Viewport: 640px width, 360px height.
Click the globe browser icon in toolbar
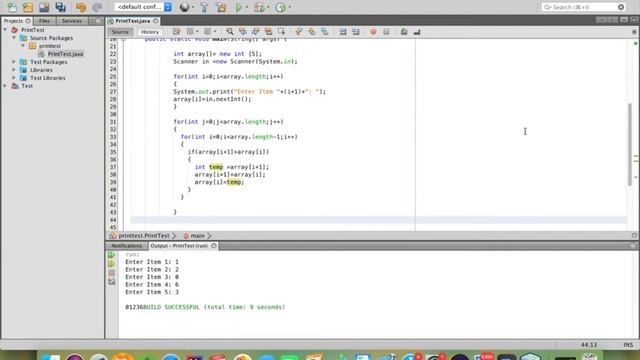(184, 7)
